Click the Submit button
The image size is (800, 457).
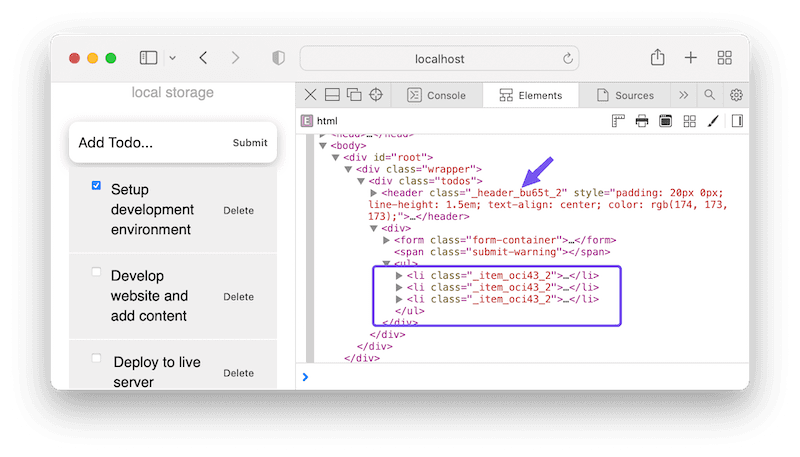click(250, 143)
